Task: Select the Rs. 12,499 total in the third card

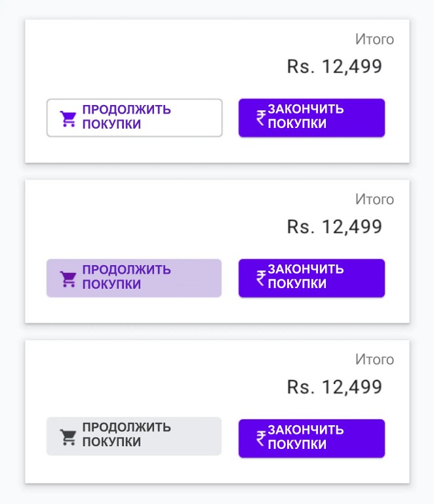Action: (x=334, y=387)
